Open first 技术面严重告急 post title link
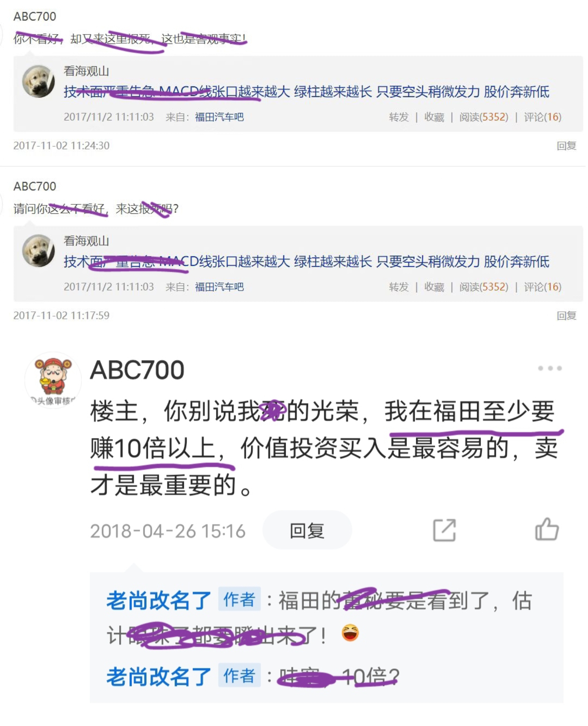The width and height of the screenshot is (588, 726). coord(307,92)
